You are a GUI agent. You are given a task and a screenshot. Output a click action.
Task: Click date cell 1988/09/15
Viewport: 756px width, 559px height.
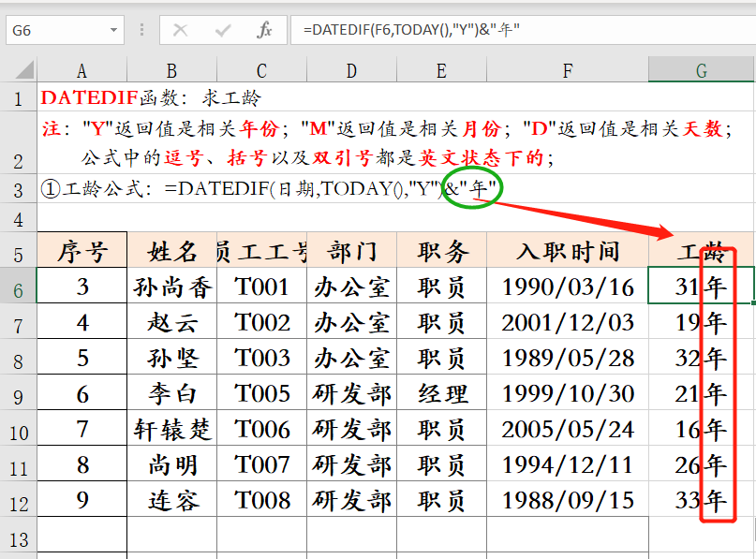click(x=568, y=500)
